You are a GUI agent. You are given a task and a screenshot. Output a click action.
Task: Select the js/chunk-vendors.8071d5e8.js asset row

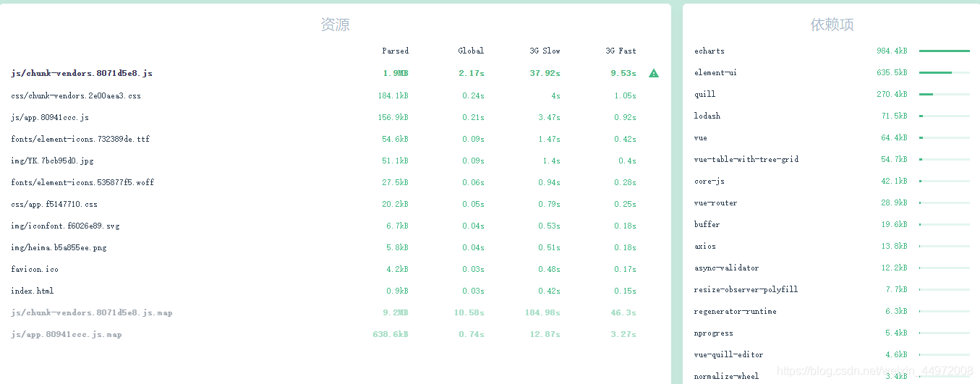tap(335, 73)
